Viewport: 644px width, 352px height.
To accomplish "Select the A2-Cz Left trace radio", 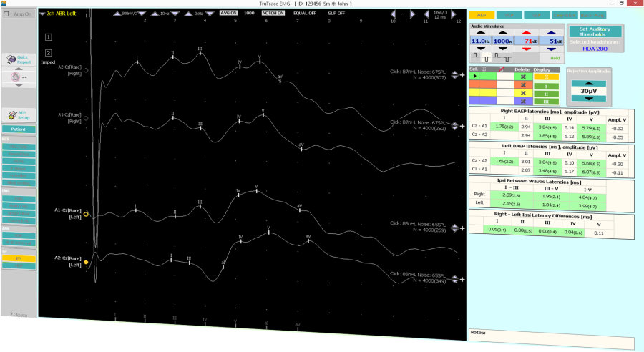I will click(86, 262).
